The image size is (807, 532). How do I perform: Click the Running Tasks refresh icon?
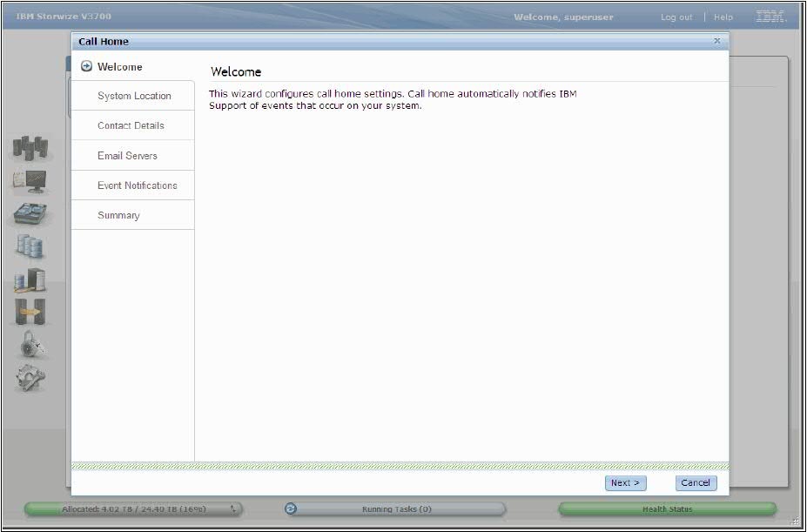(x=291, y=508)
